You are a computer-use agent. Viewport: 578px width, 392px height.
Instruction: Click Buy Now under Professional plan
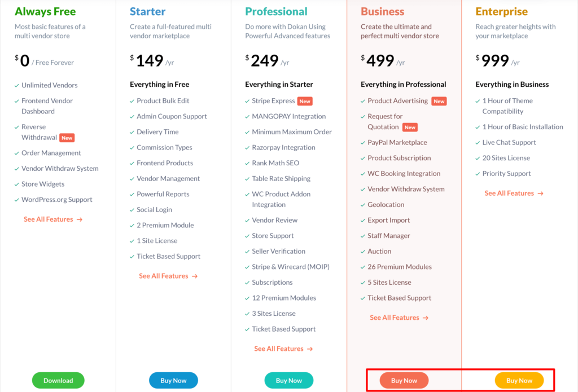[288, 381]
